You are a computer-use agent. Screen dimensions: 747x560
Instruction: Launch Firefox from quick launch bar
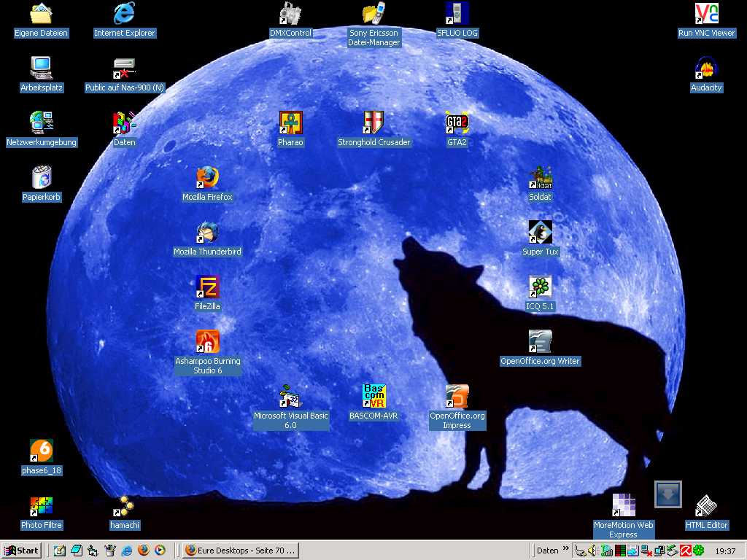pos(144,551)
